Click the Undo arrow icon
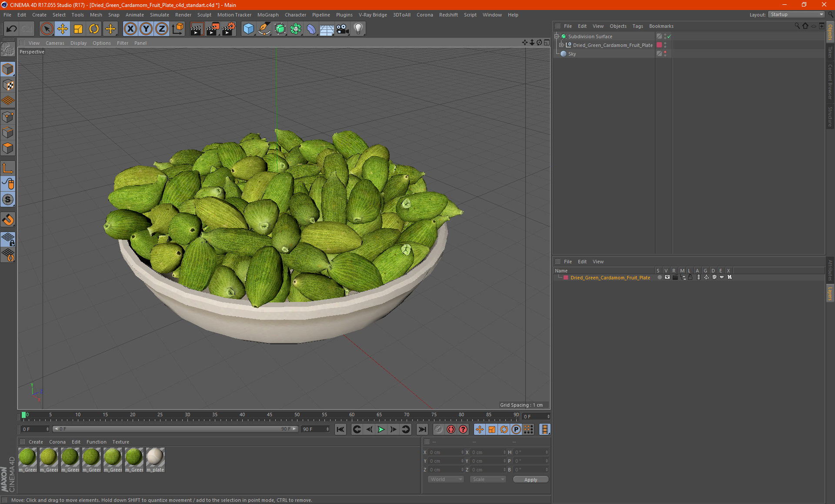835x504 pixels. tap(12, 29)
